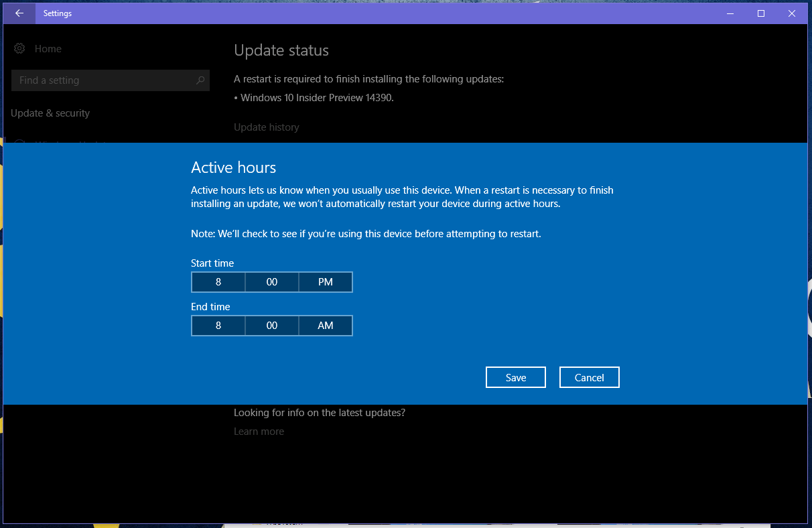Minimize the Settings window
812x528 pixels.
(x=731, y=13)
